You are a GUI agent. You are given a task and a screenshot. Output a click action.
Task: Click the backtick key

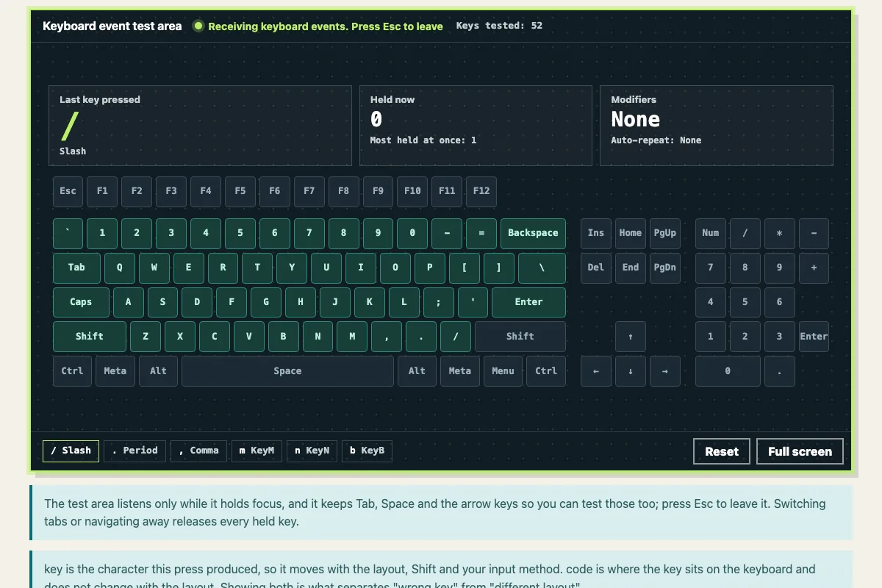pos(68,233)
